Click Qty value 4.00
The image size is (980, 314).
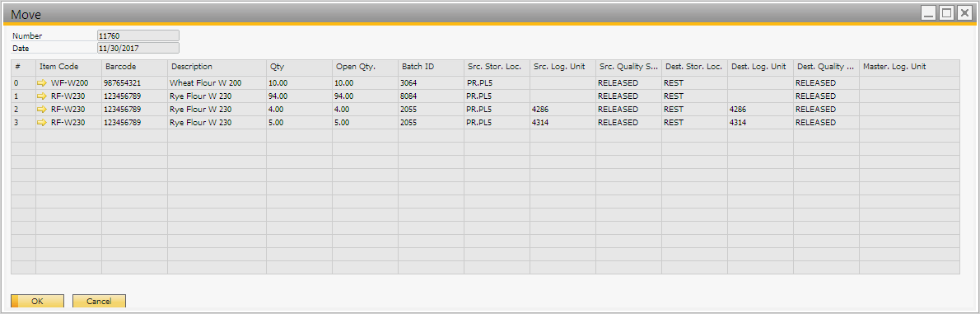coord(299,110)
